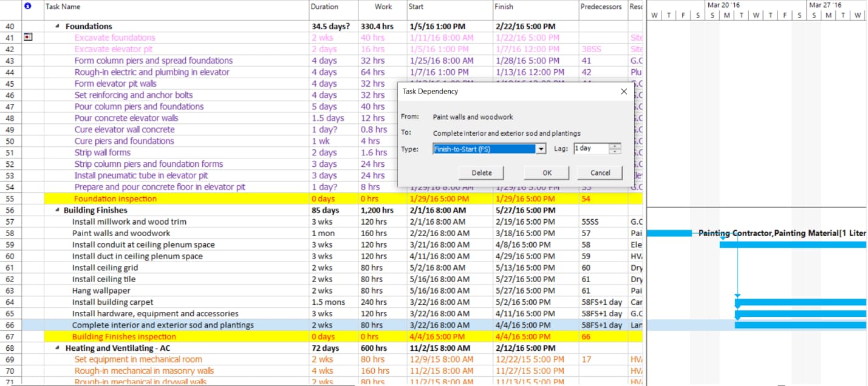This screenshot has height=386, width=868.
Task: Collapse the Heating and Ventilating - AC section
Action: pyautogui.click(x=57, y=348)
